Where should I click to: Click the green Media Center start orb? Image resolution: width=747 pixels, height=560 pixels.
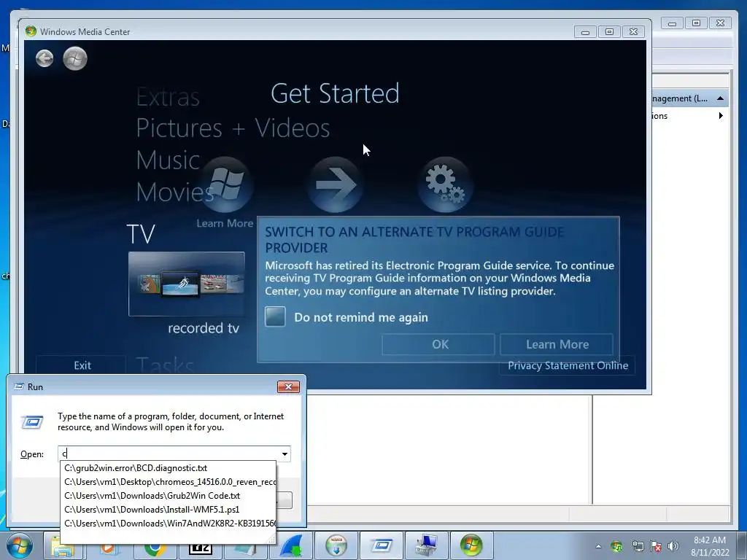[x=75, y=58]
